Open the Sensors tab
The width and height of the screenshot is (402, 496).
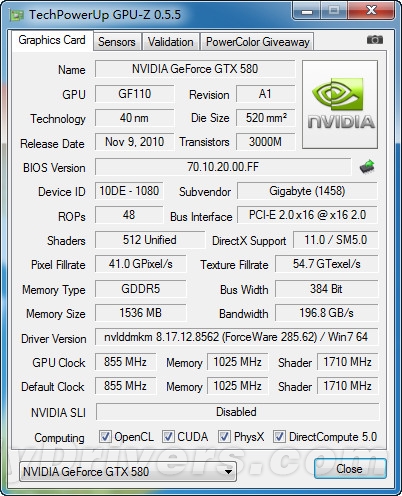tap(117, 42)
